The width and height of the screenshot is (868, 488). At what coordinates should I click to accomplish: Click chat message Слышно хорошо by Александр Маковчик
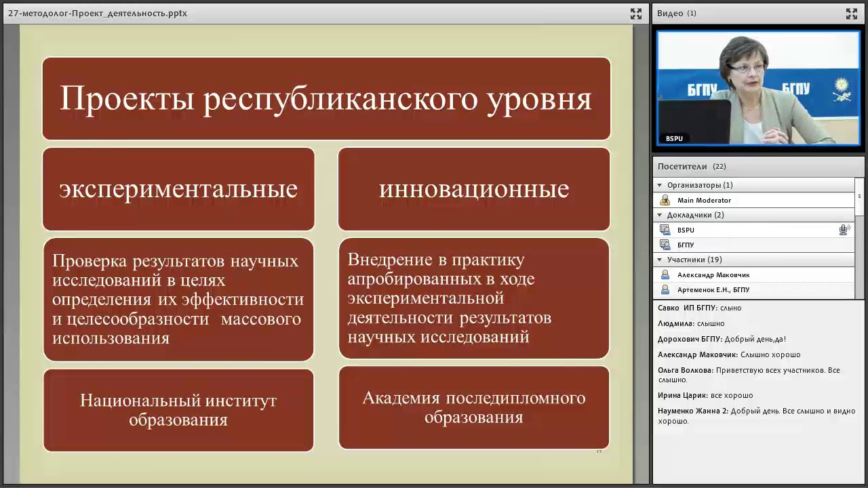coord(729,354)
